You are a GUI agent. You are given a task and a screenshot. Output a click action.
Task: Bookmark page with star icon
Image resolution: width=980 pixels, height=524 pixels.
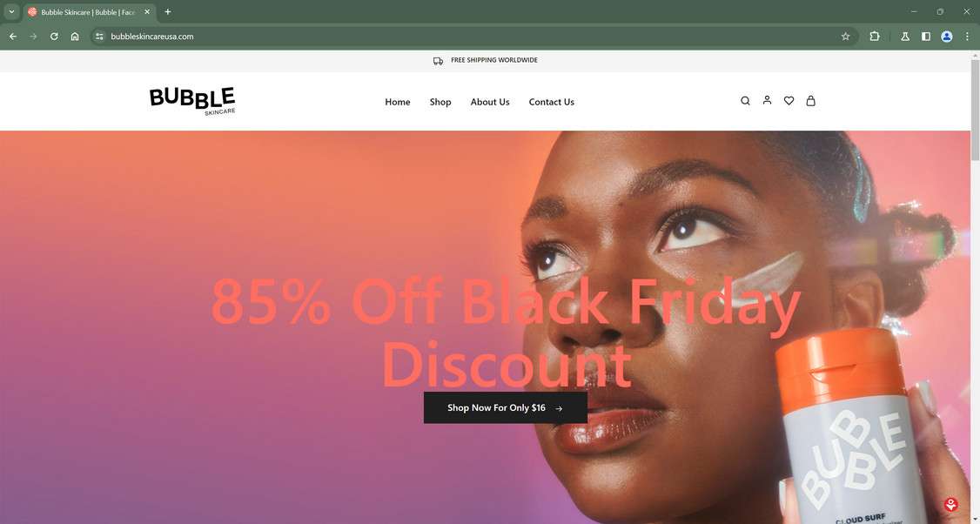tap(846, 37)
